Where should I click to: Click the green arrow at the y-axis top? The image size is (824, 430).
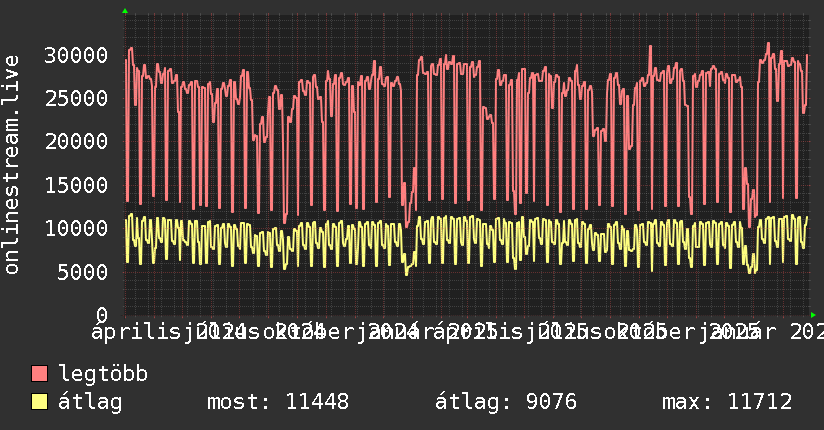[125, 11]
